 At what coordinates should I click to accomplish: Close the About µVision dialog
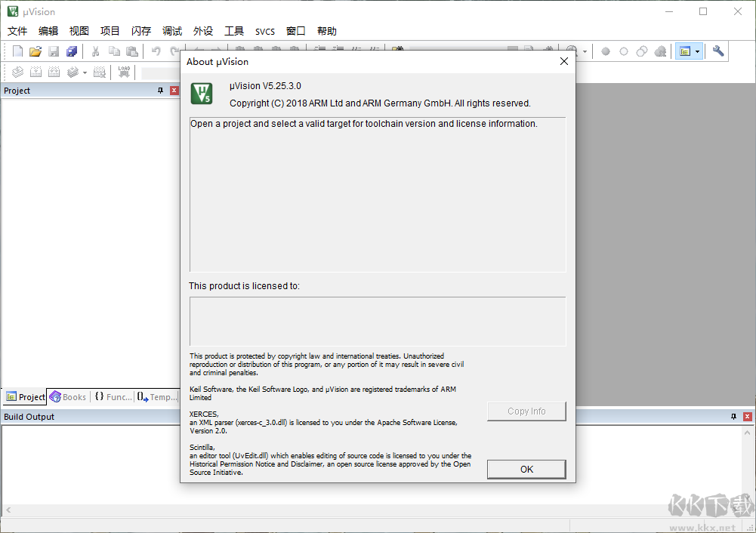click(x=564, y=62)
